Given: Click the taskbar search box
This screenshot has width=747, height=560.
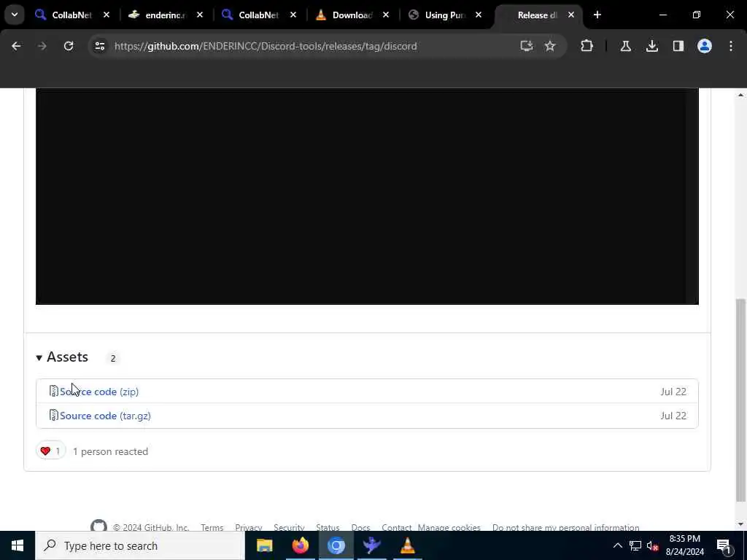Looking at the screenshot, I should (140, 545).
